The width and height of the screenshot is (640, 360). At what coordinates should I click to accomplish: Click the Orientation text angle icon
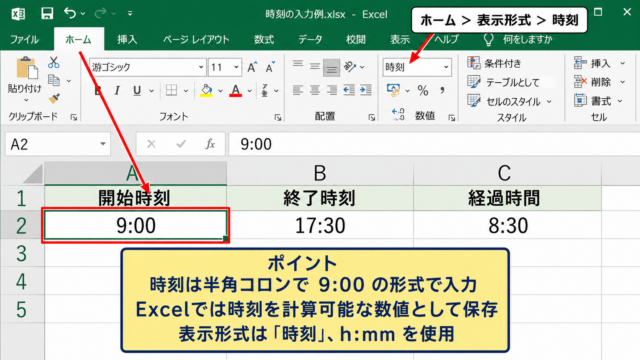tap(350, 66)
